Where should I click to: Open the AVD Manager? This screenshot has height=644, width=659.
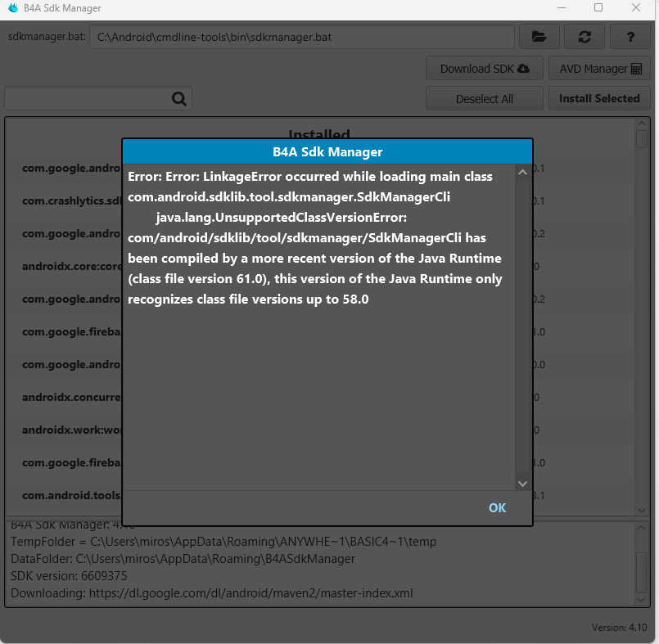click(x=600, y=69)
